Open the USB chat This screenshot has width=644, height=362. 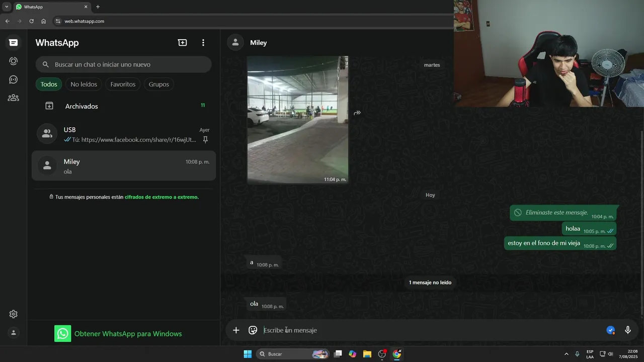coord(124,134)
